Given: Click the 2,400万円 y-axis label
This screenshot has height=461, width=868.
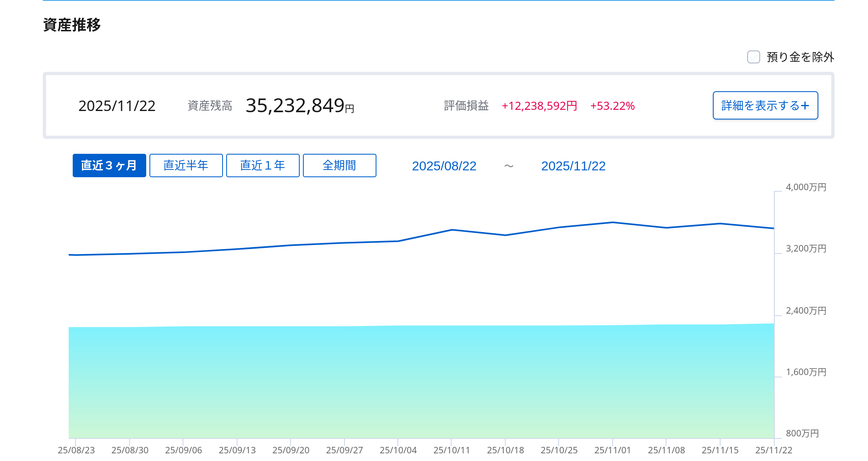Looking at the screenshot, I should pos(806,311).
